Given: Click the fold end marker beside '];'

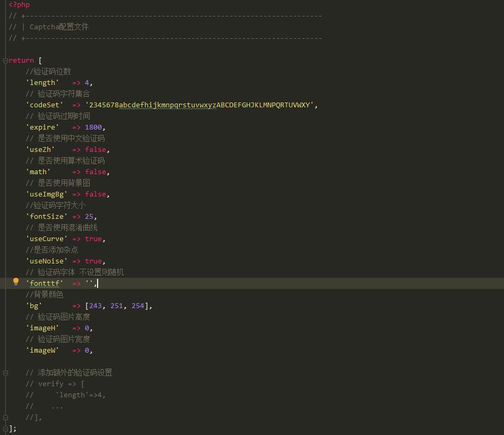Looking at the screenshot, I should pyautogui.click(x=5, y=429).
